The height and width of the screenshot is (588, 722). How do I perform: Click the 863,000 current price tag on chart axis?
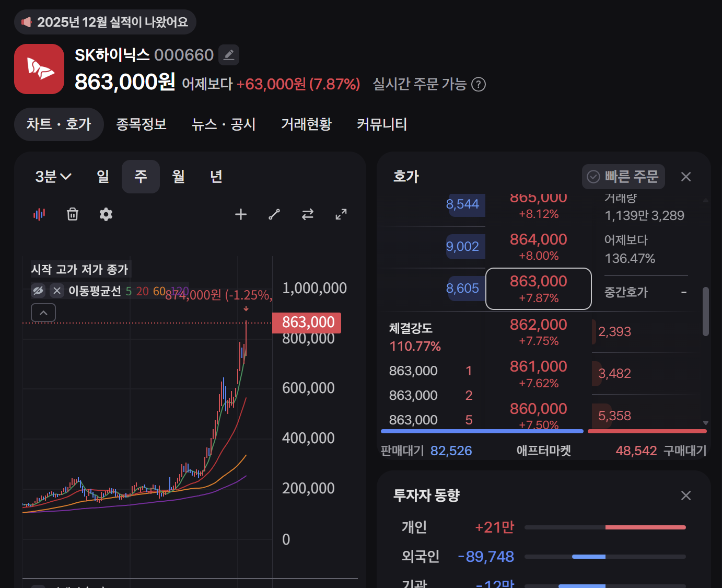click(x=307, y=322)
